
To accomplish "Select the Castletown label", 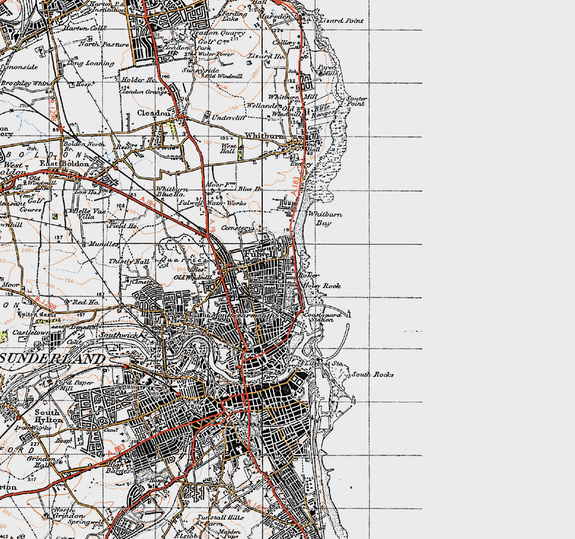I will 29,332.
